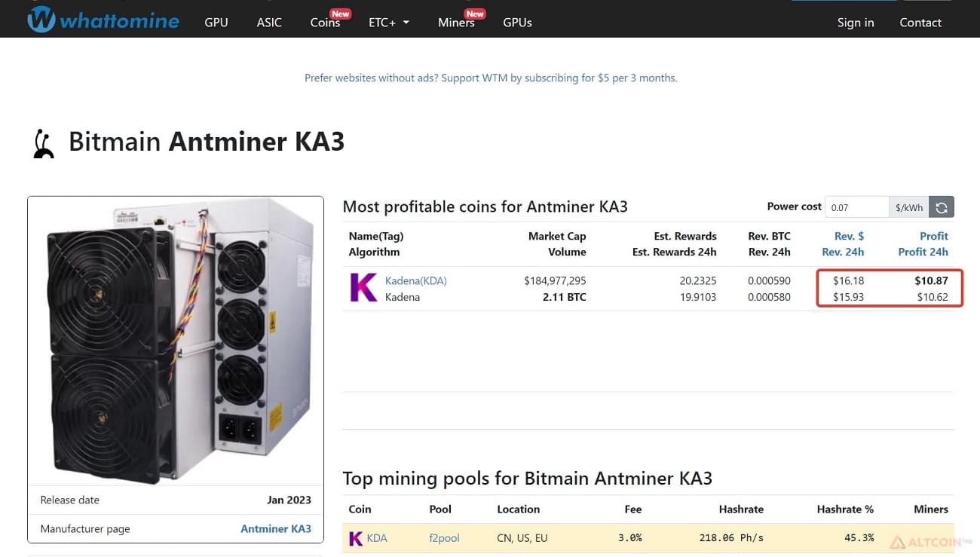This screenshot has height=557, width=980.
Task: Click the Power cost input field
Action: pos(857,207)
